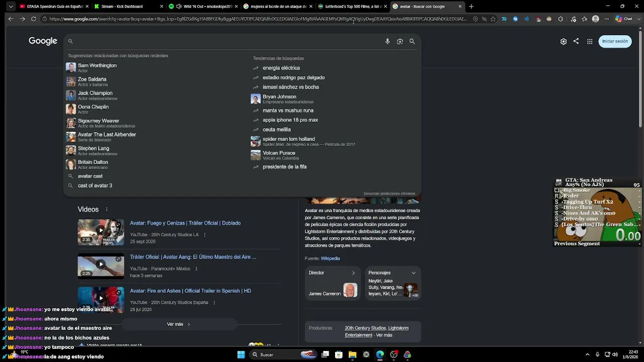Show hidden system tray icons
Viewport: 644px width, 362px height.
point(587,354)
